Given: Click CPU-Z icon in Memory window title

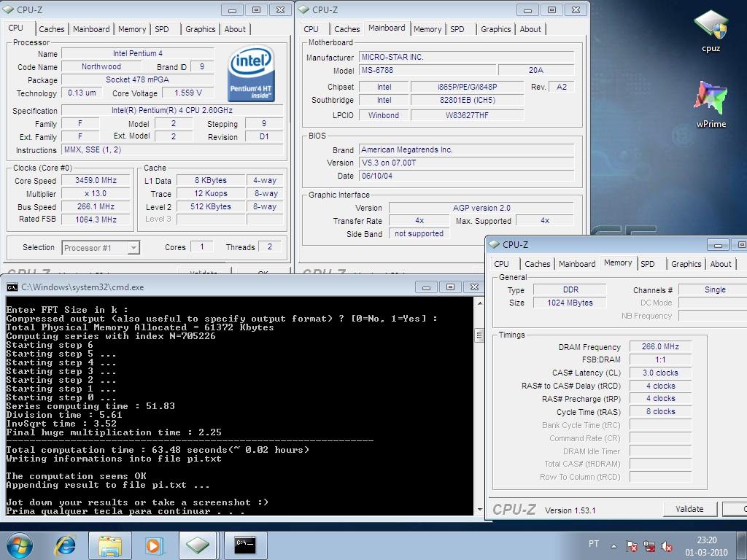Looking at the screenshot, I should [494, 244].
